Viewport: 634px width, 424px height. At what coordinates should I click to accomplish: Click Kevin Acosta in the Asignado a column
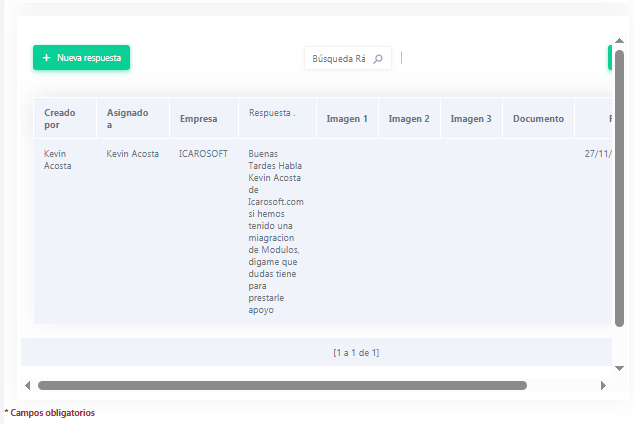click(132, 154)
